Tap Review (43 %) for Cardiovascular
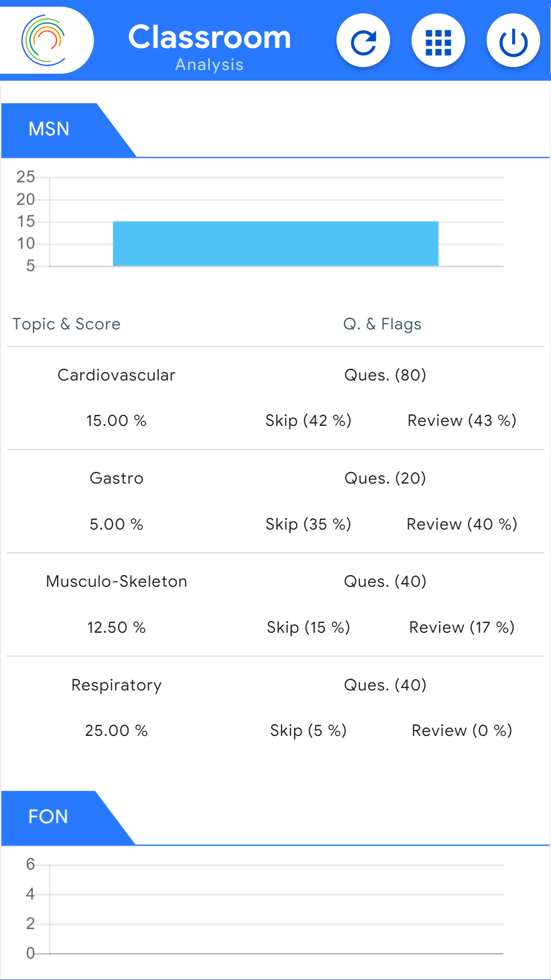This screenshot has width=551, height=980. [x=462, y=421]
